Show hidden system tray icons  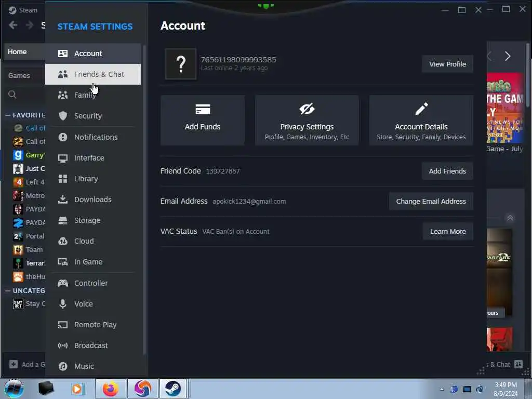coord(442,389)
